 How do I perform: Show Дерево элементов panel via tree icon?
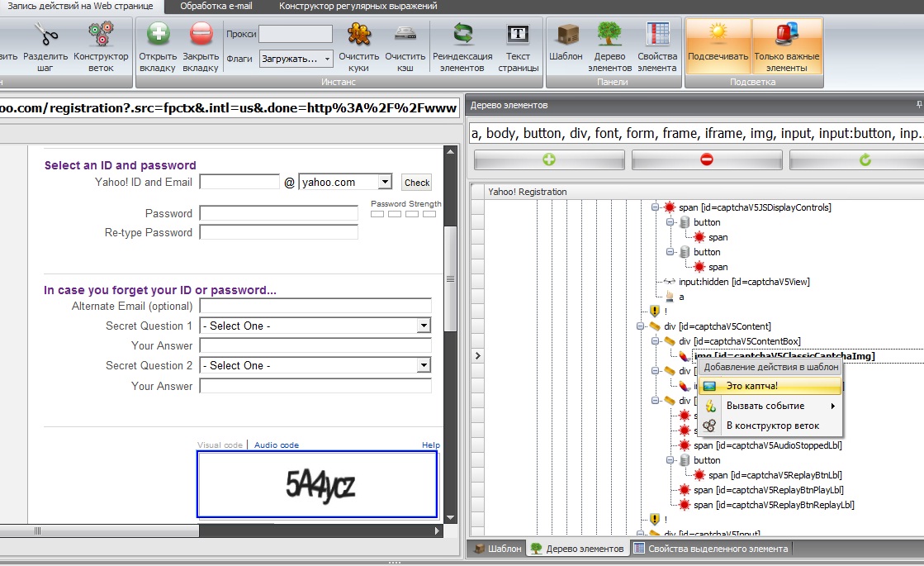(609, 34)
